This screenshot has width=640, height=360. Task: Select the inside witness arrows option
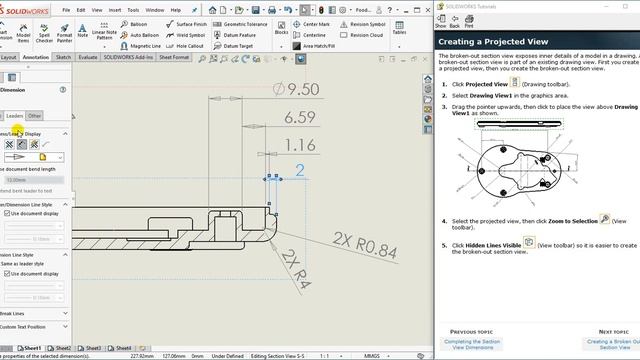tap(22, 144)
